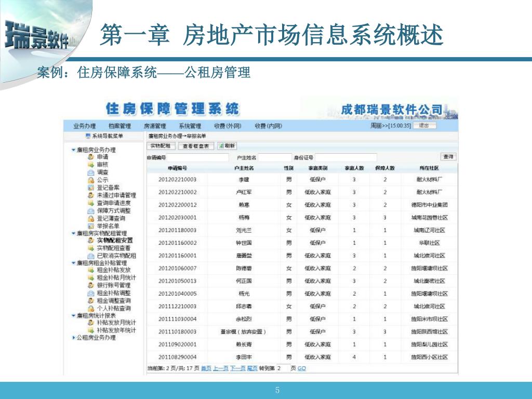Select row with application 201202200012
Screen dimensions: 532x399
click(x=302, y=205)
